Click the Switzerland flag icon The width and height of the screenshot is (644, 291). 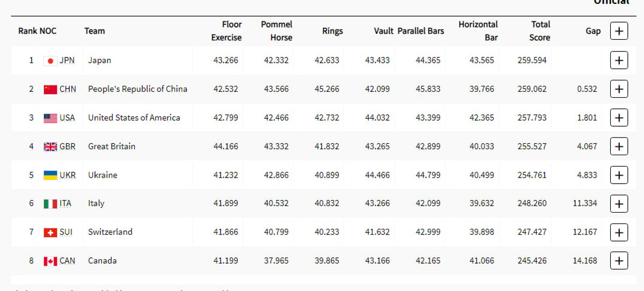(50, 232)
